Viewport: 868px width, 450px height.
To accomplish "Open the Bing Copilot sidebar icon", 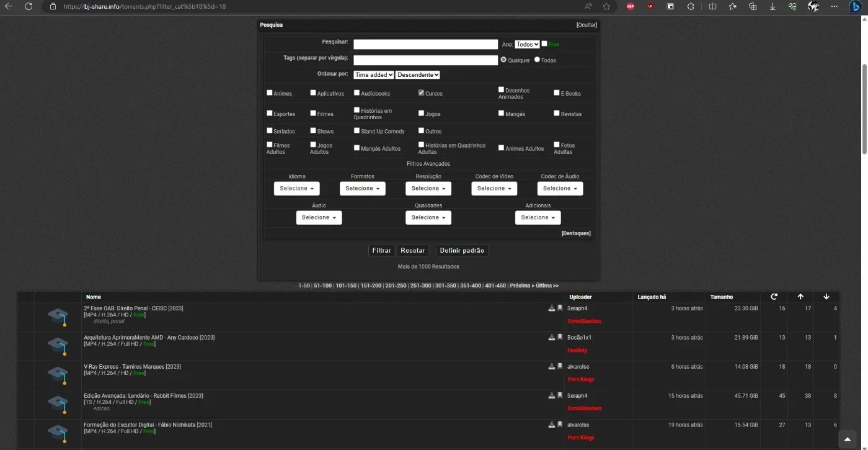I will (x=855, y=6).
